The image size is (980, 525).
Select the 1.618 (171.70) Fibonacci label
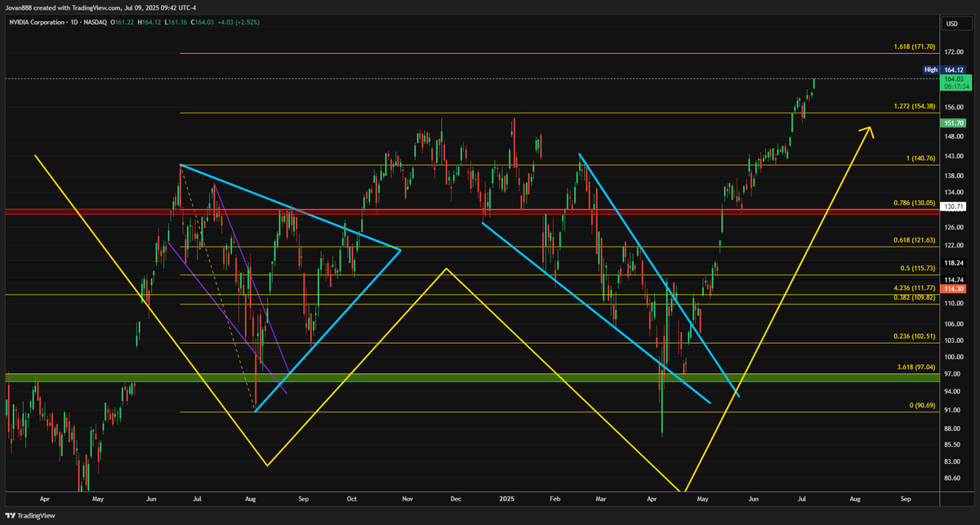913,47
